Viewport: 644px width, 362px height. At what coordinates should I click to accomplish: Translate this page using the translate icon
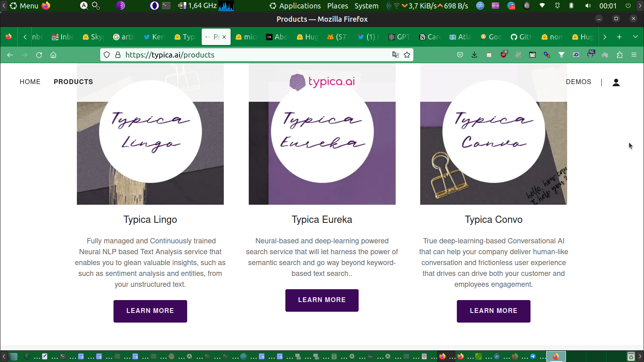[396, 55]
